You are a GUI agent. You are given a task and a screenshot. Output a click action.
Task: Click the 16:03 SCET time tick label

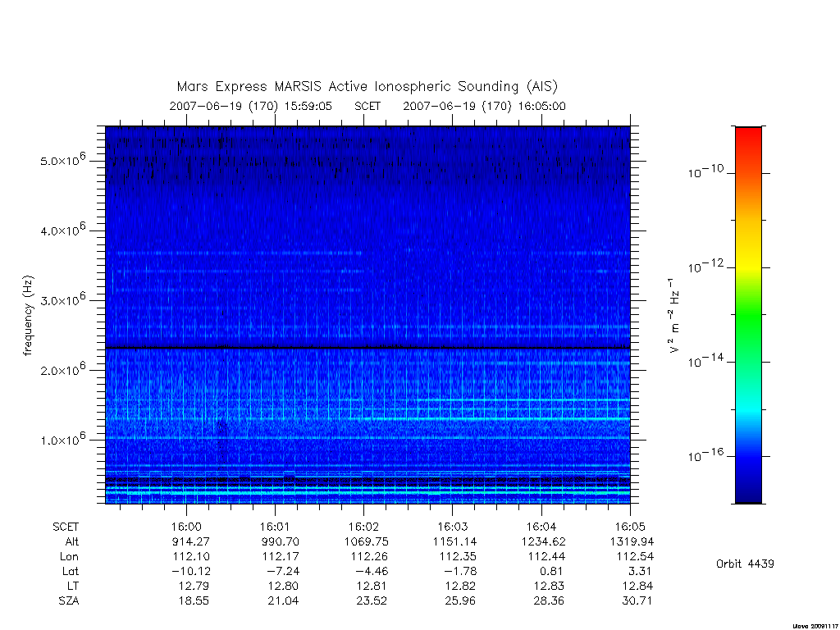(452, 527)
